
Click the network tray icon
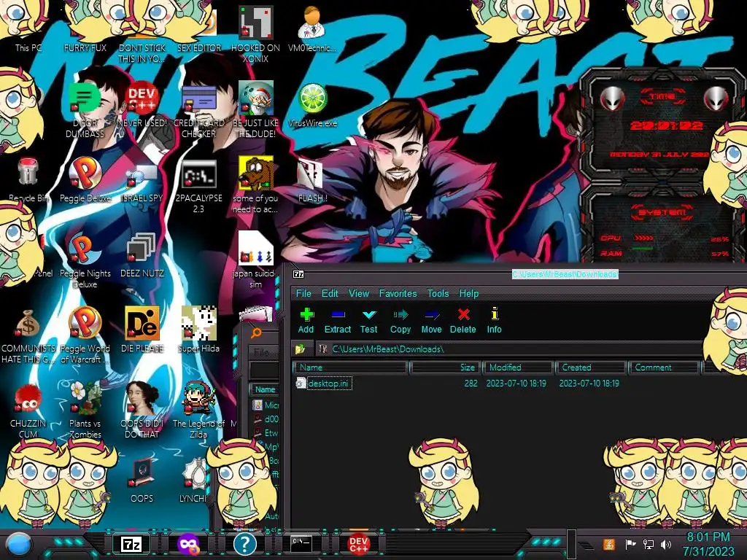click(649, 544)
